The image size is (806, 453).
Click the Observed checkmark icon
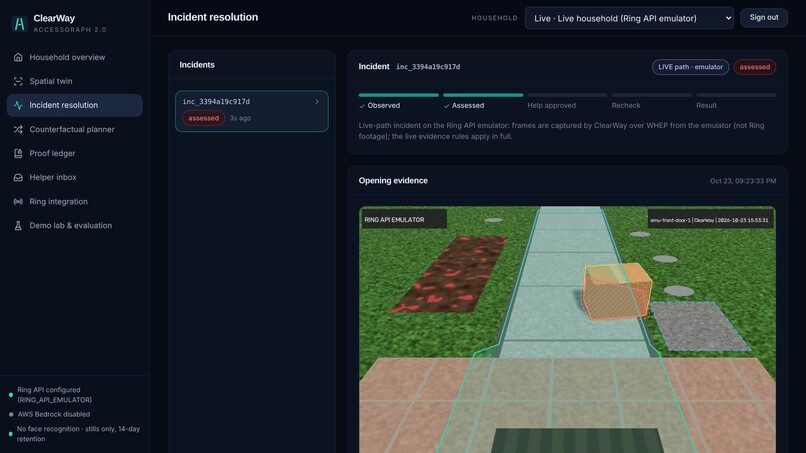(x=362, y=106)
